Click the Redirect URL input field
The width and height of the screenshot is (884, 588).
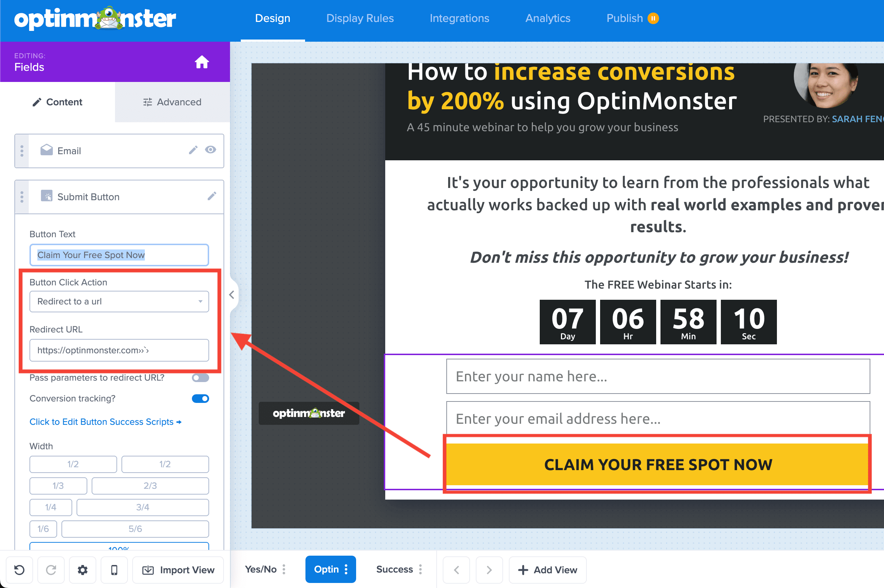point(119,350)
